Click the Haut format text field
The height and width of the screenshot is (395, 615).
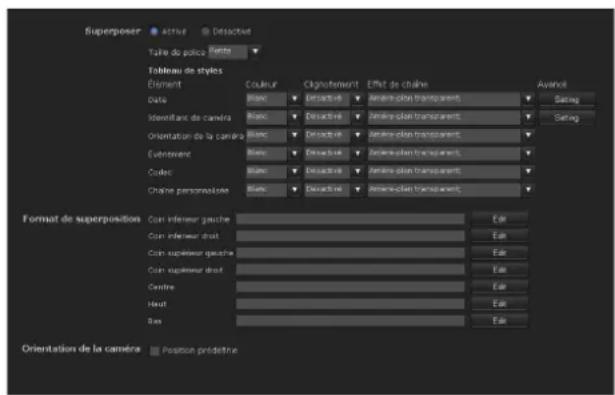point(350,304)
